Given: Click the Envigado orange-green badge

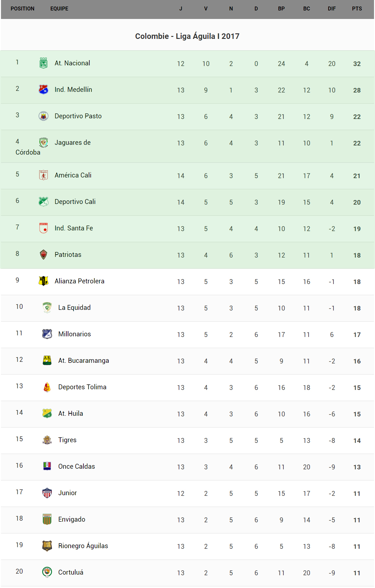Looking at the screenshot, I should (47, 519).
